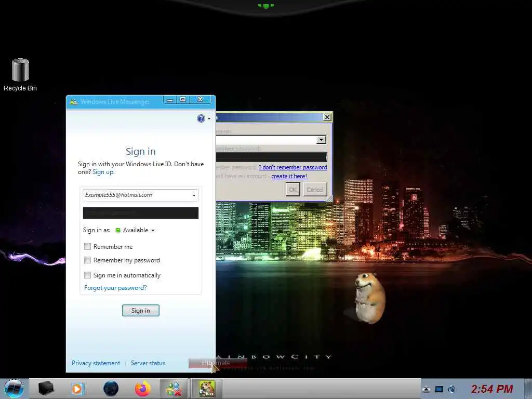Open the media player taskbar icon

[x=78, y=389]
